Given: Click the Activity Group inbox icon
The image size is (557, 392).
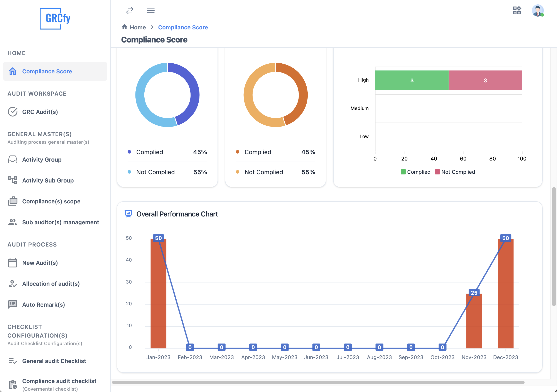Looking at the screenshot, I should click(x=13, y=159).
